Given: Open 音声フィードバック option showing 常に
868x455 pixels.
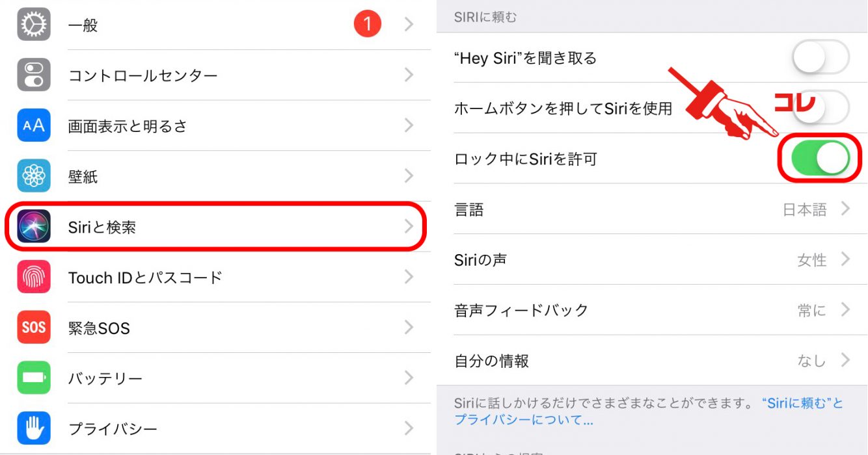Looking at the screenshot, I should click(x=652, y=310).
